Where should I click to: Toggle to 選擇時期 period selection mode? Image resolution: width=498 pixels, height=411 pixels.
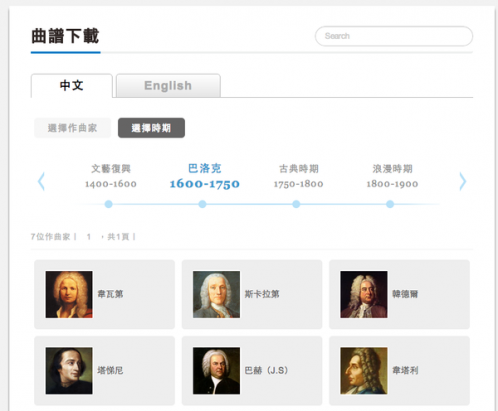tap(151, 128)
